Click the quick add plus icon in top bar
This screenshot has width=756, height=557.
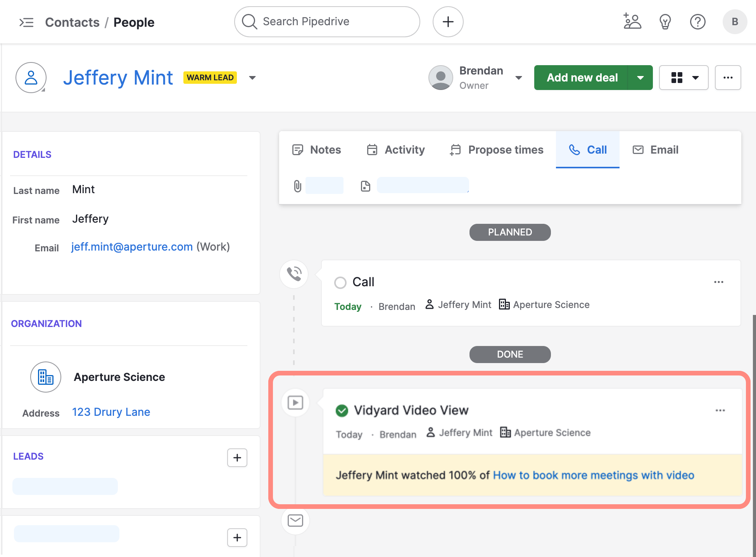(x=448, y=22)
